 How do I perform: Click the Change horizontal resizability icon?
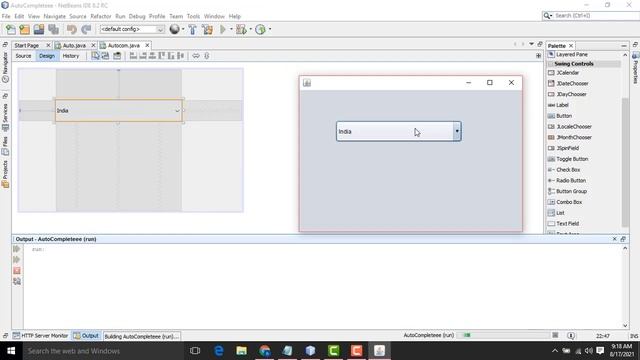click(x=196, y=56)
